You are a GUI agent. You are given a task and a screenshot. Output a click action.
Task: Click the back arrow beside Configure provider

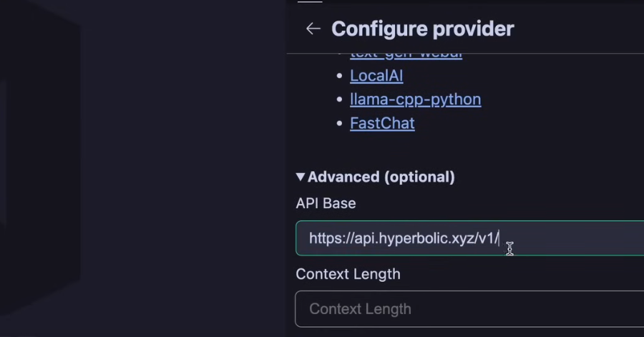[313, 29]
